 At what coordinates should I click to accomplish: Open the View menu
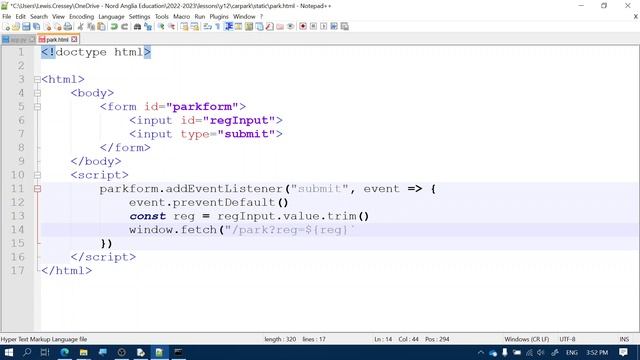[58, 17]
